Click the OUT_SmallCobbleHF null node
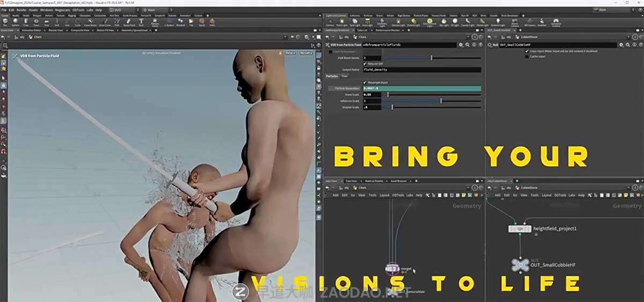Screen dimensions: 644x302 tap(520, 264)
